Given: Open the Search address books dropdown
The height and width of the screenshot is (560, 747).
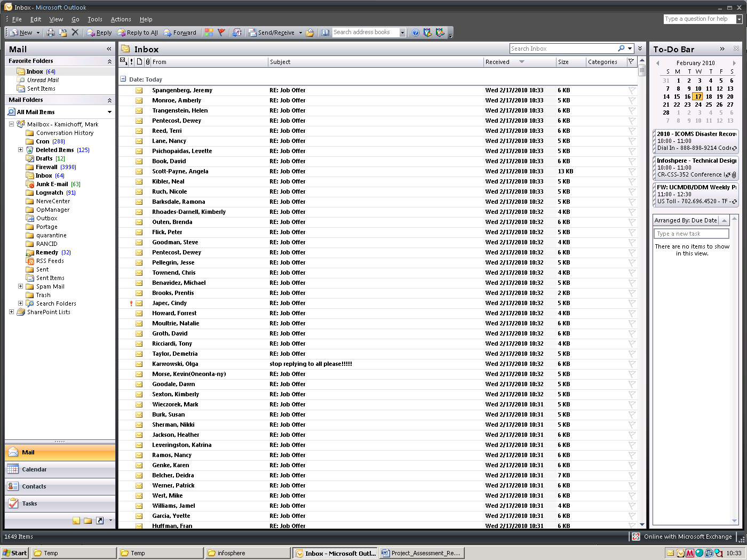Looking at the screenshot, I should point(402,33).
